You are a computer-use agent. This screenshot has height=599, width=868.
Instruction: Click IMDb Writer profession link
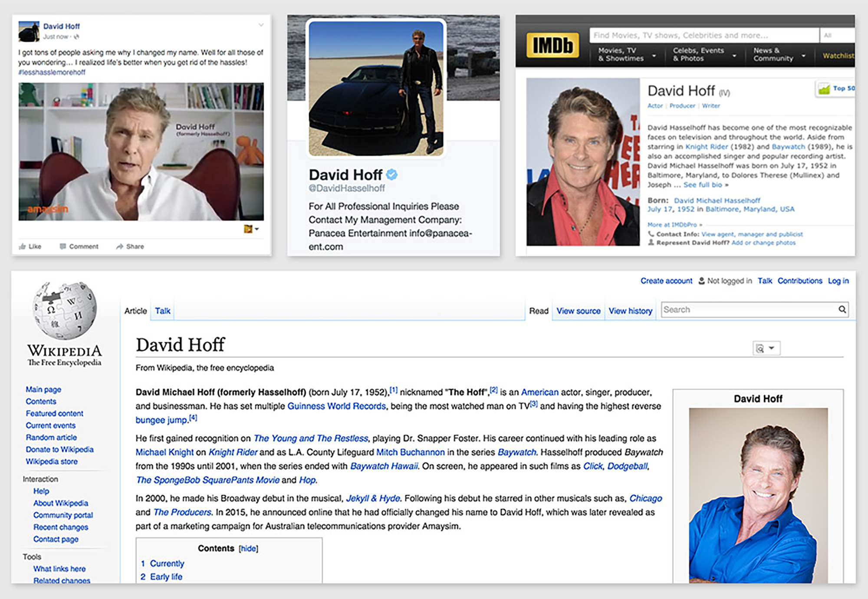(711, 105)
